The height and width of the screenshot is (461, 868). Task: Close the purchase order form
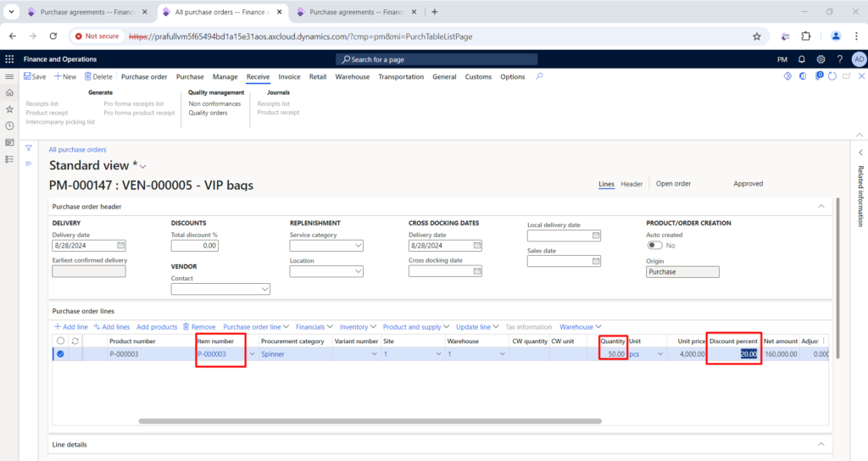(861, 76)
